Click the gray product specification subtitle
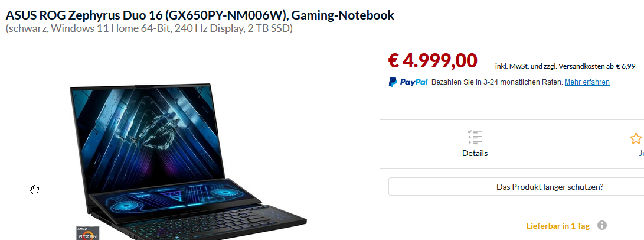Viewport: 644px width, 240px height. pos(149,29)
